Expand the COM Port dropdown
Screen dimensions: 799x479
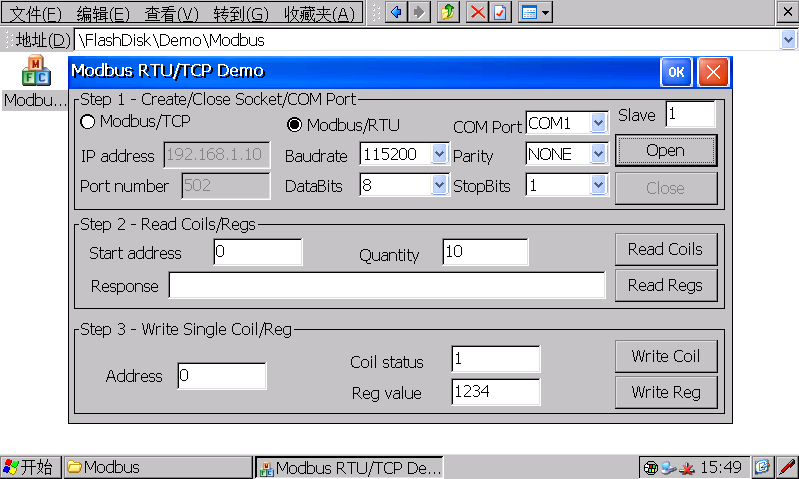599,123
